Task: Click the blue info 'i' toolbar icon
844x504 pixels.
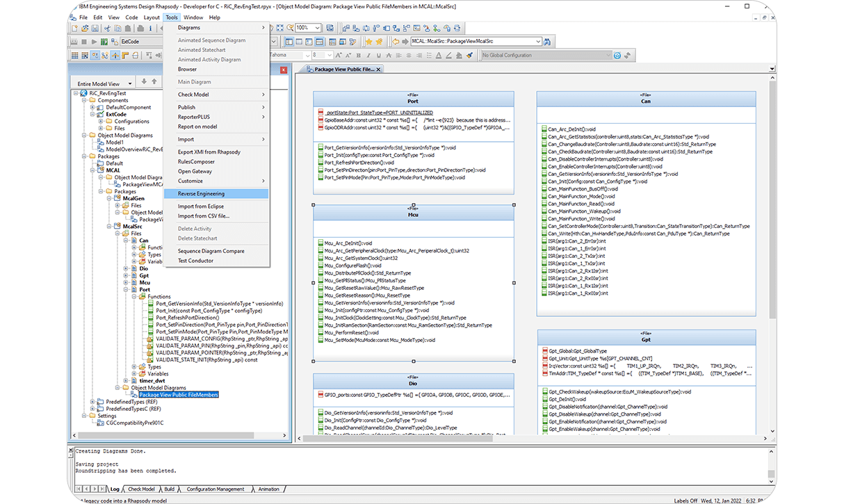Action: tap(150, 29)
